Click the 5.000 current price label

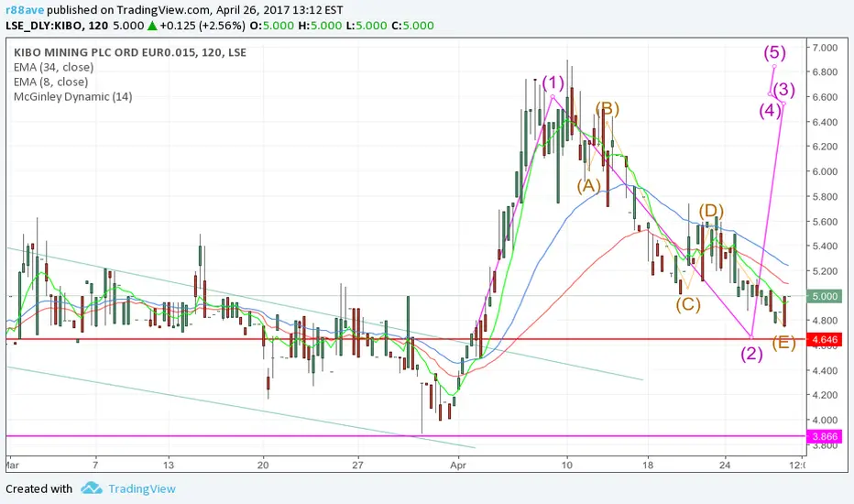click(825, 296)
